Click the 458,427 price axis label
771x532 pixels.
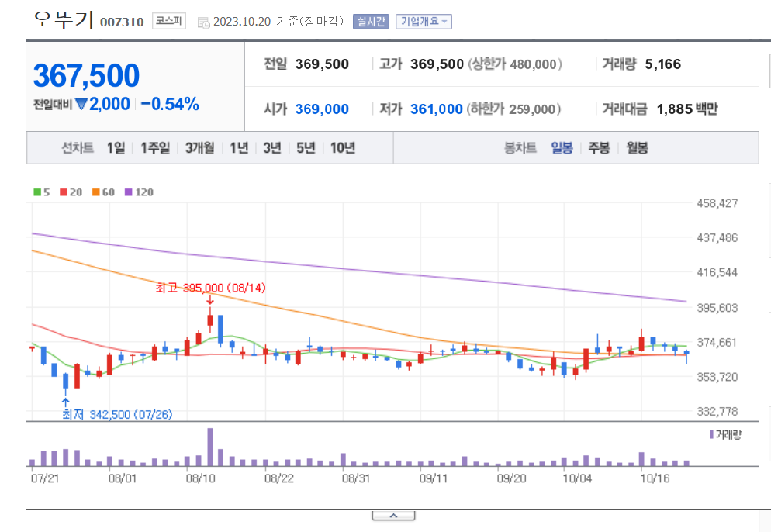[x=717, y=203]
